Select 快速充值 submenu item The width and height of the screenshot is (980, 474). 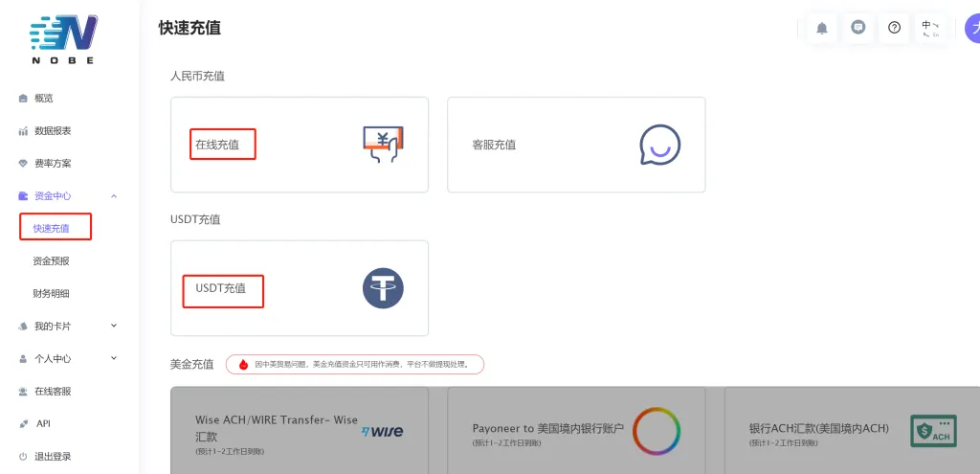tap(52, 229)
